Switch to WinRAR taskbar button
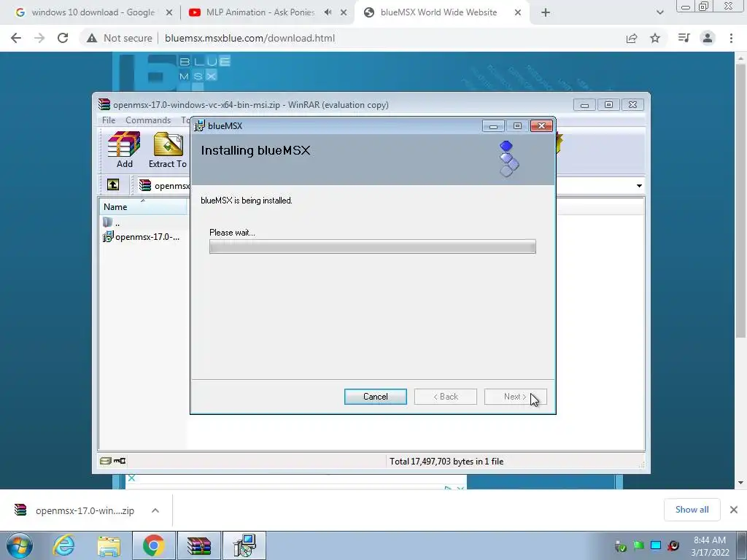747x560 pixels. click(199, 545)
